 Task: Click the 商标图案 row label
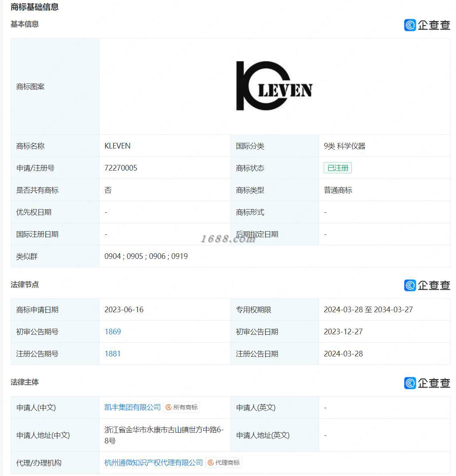coord(30,87)
